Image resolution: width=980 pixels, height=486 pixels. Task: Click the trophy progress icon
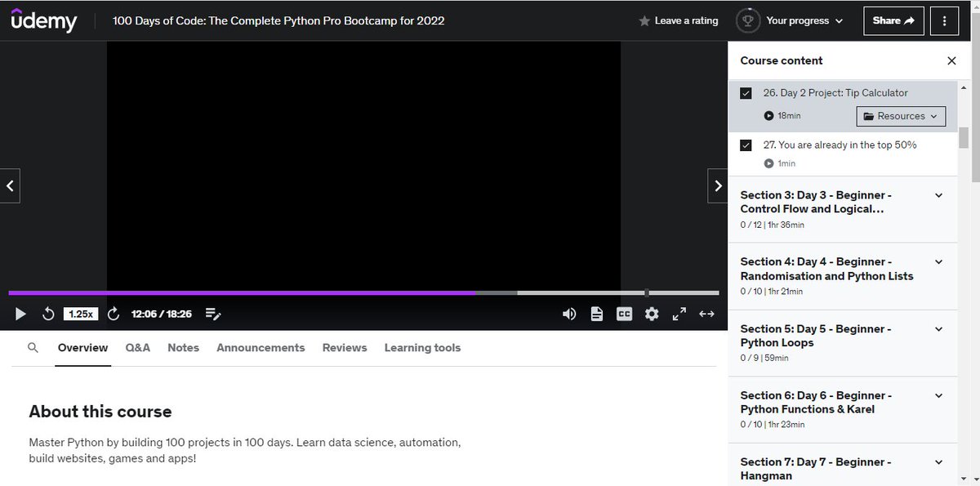point(748,20)
